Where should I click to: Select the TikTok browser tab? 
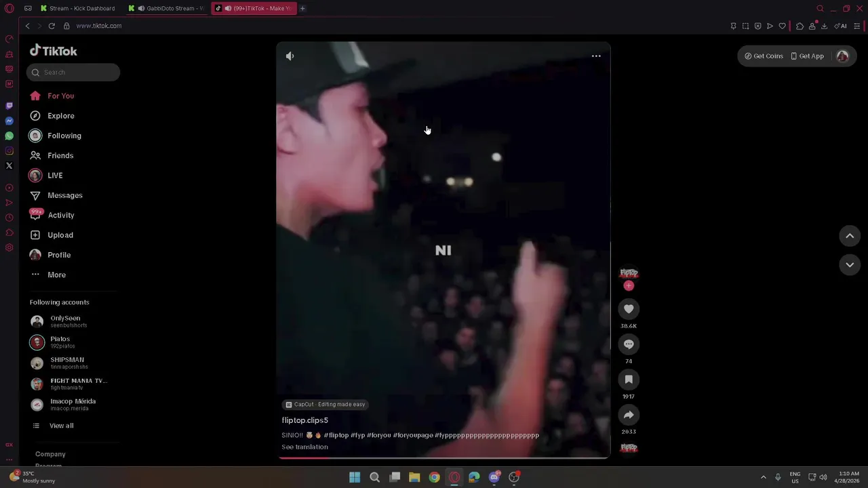click(254, 8)
